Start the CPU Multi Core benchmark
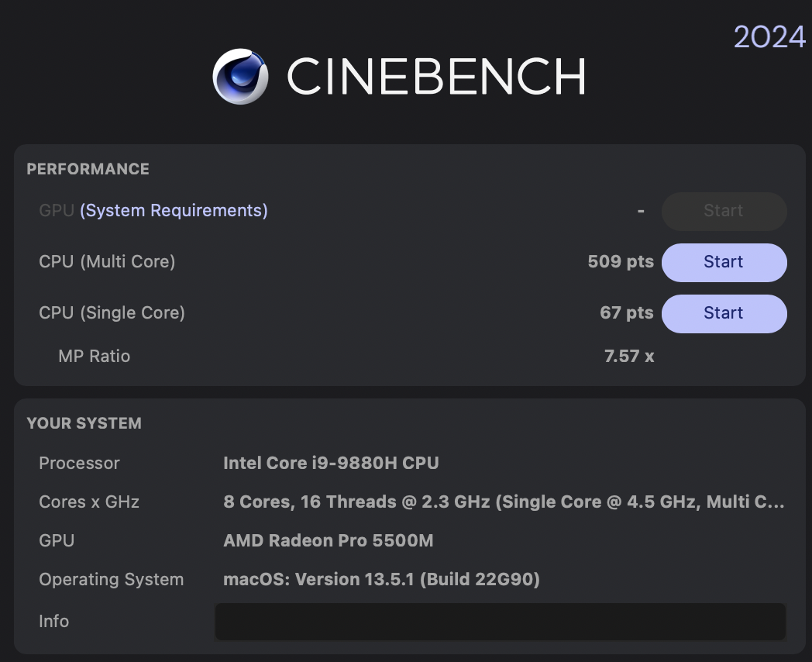This screenshot has height=662, width=812. coord(724,262)
